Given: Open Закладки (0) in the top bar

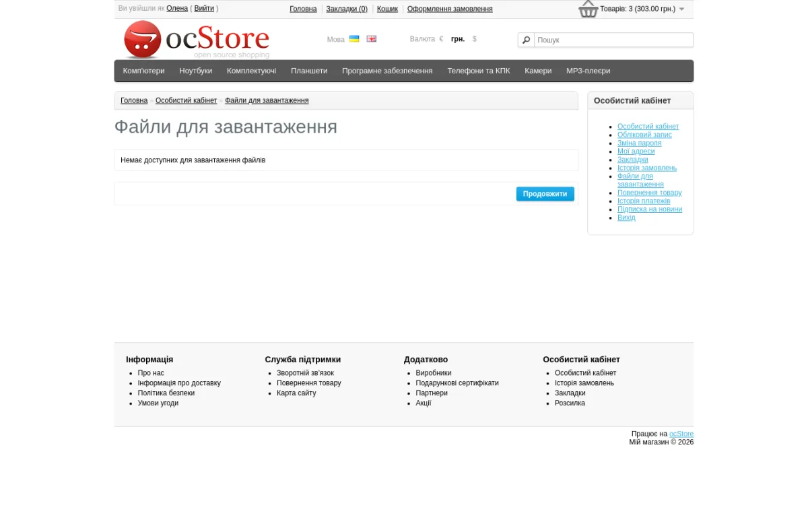Looking at the screenshot, I should coord(347,9).
